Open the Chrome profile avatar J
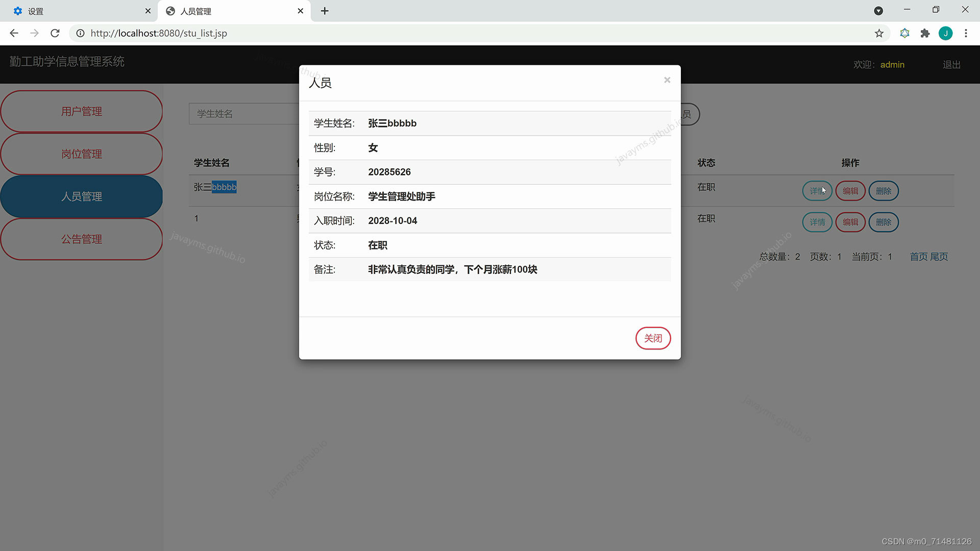Screen dimensions: 980x551 (945, 33)
